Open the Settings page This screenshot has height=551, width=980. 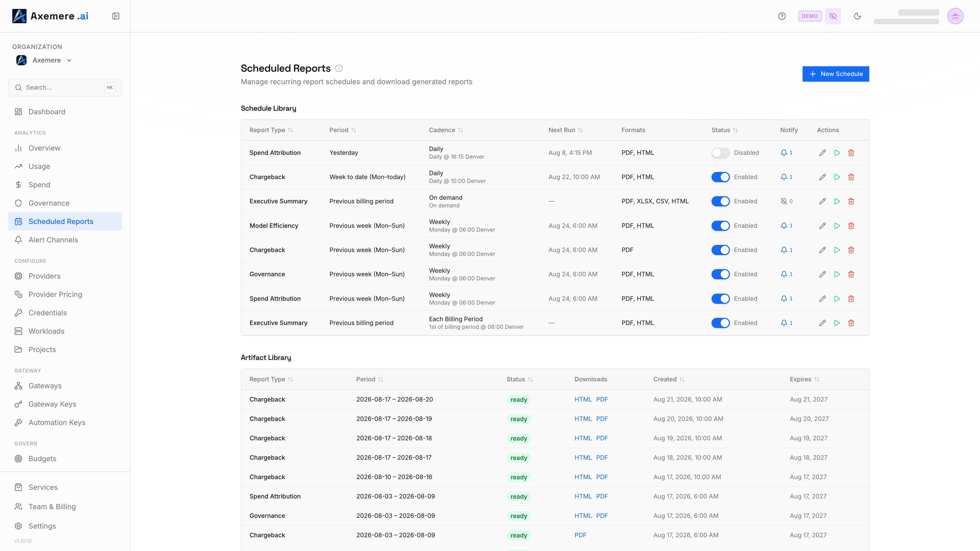coord(65,526)
